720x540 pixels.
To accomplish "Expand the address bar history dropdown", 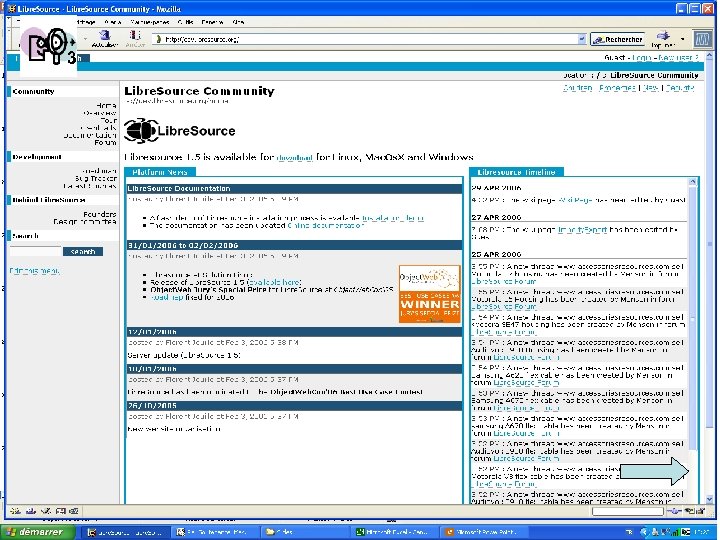I will (x=582, y=39).
